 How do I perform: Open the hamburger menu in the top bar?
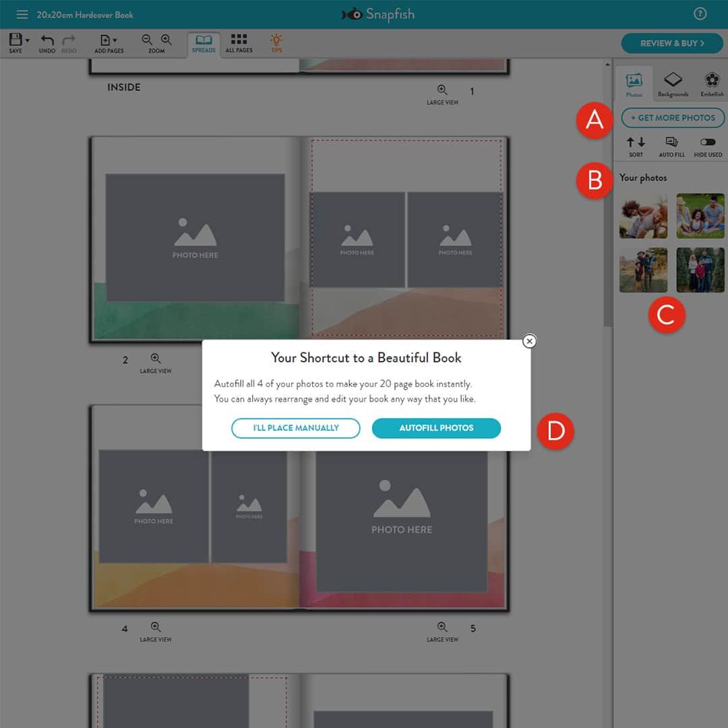tap(22, 13)
